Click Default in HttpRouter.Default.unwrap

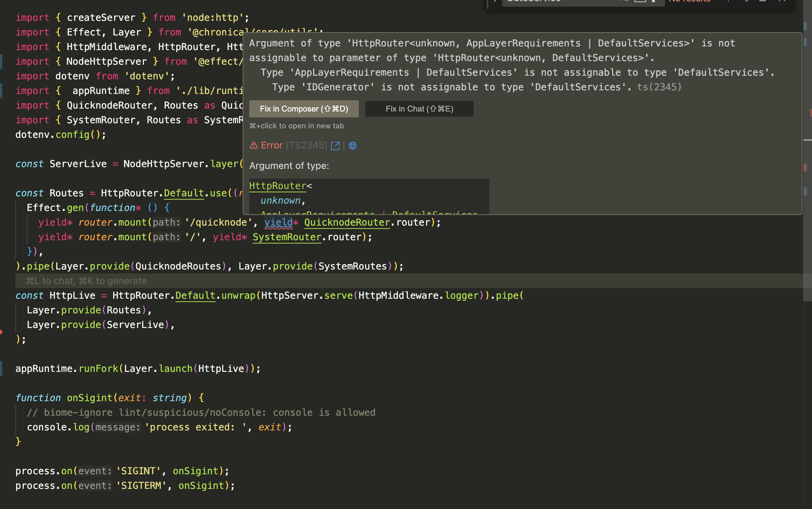(x=195, y=295)
